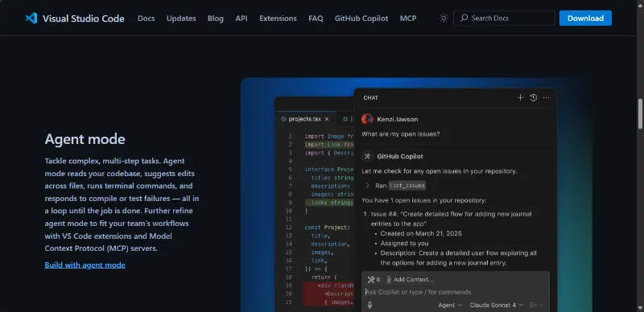
Task: Open the Claude Sonnet 4 model dropdown
Action: pos(496,305)
